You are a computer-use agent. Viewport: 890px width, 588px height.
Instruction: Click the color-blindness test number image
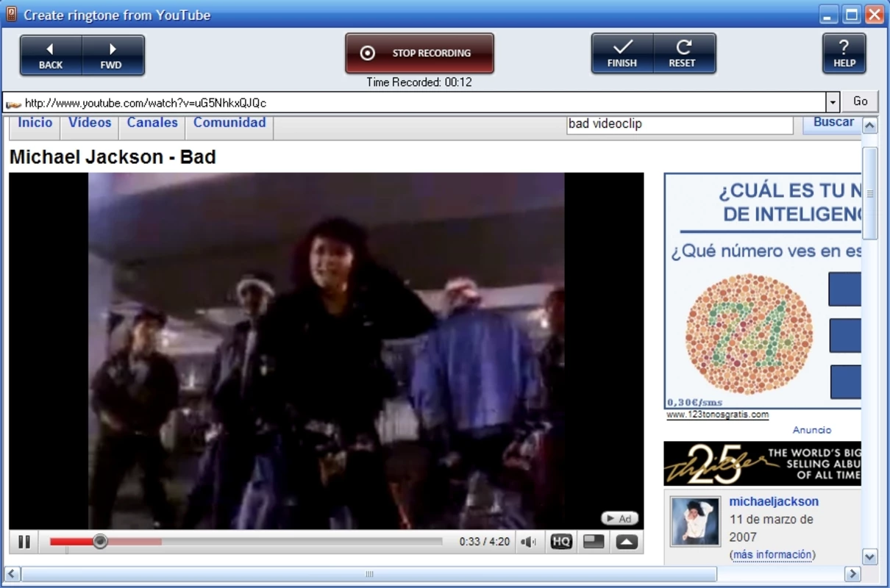click(x=749, y=334)
